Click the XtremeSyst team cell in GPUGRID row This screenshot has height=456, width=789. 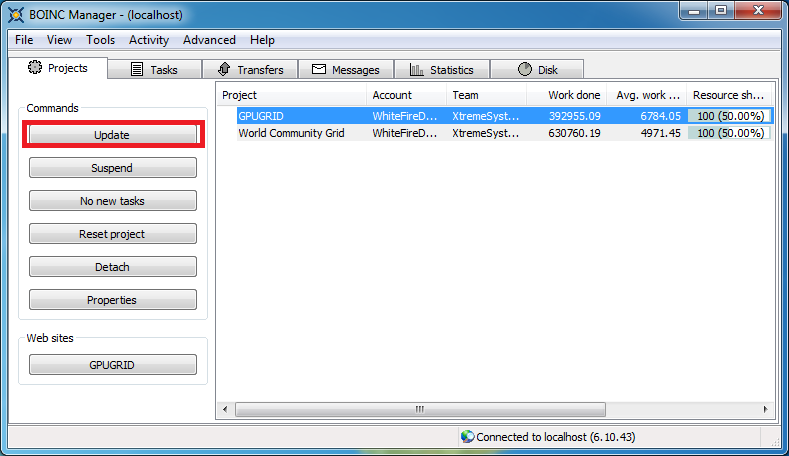click(x=486, y=116)
